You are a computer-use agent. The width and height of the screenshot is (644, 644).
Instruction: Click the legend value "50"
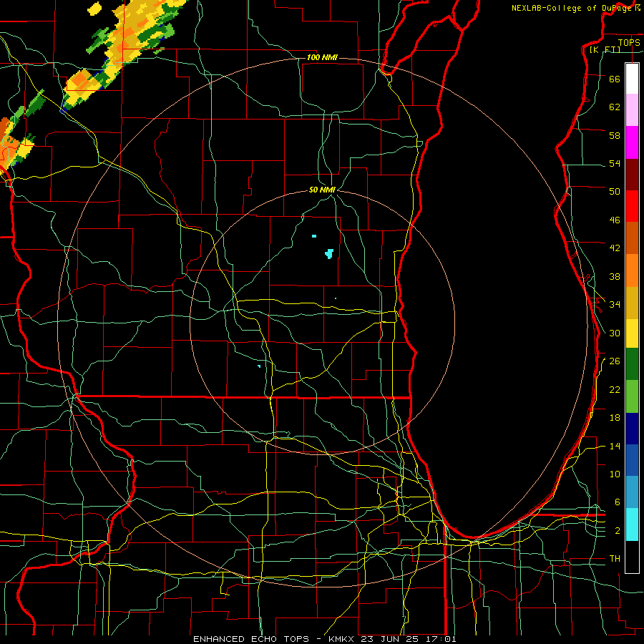615,192
